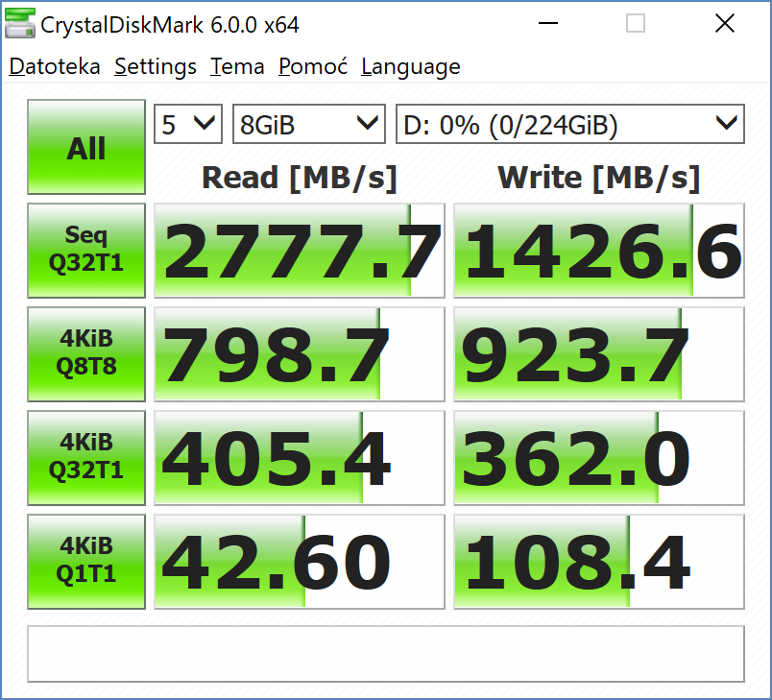The width and height of the screenshot is (772, 700).
Task: Start the 4KiB Q1T1 test
Action: click(x=86, y=562)
